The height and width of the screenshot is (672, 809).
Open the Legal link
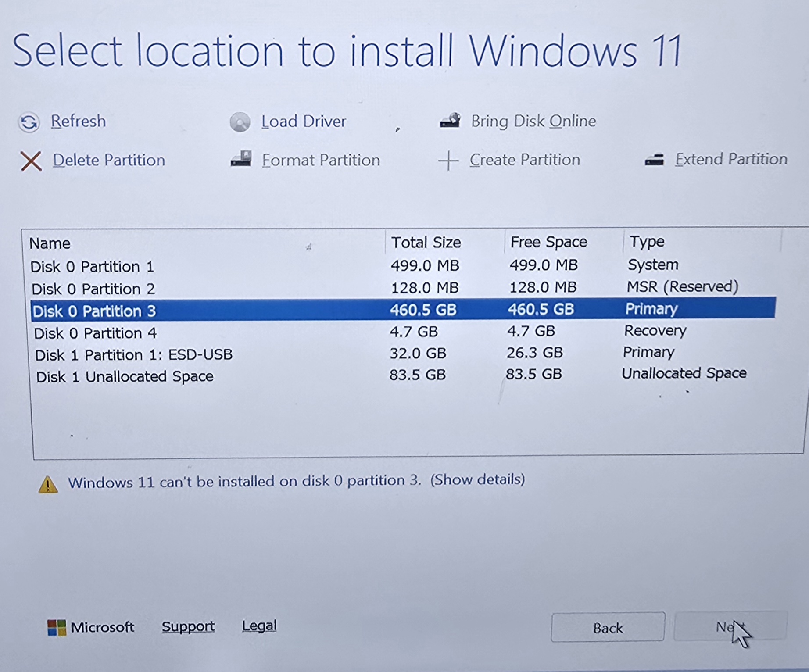(x=259, y=626)
